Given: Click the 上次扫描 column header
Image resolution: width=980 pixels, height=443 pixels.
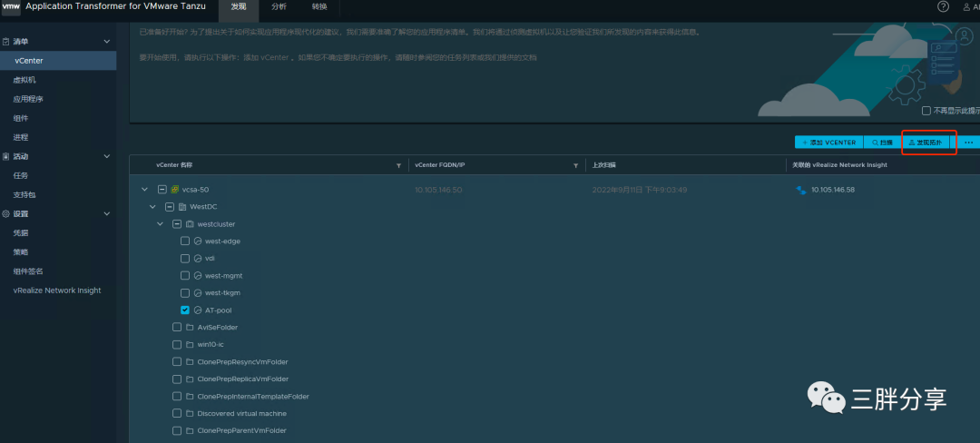Looking at the screenshot, I should click(603, 165).
